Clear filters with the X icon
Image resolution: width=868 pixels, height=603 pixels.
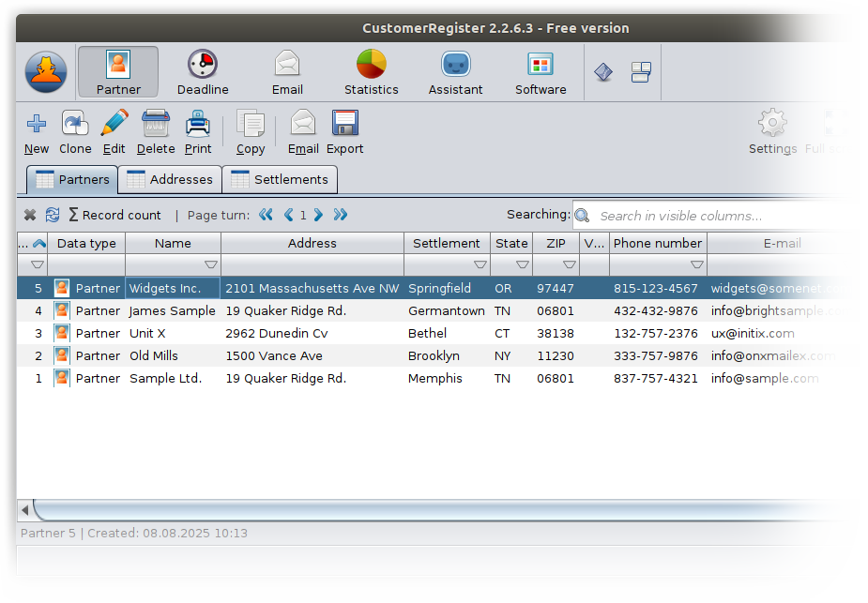click(x=30, y=215)
